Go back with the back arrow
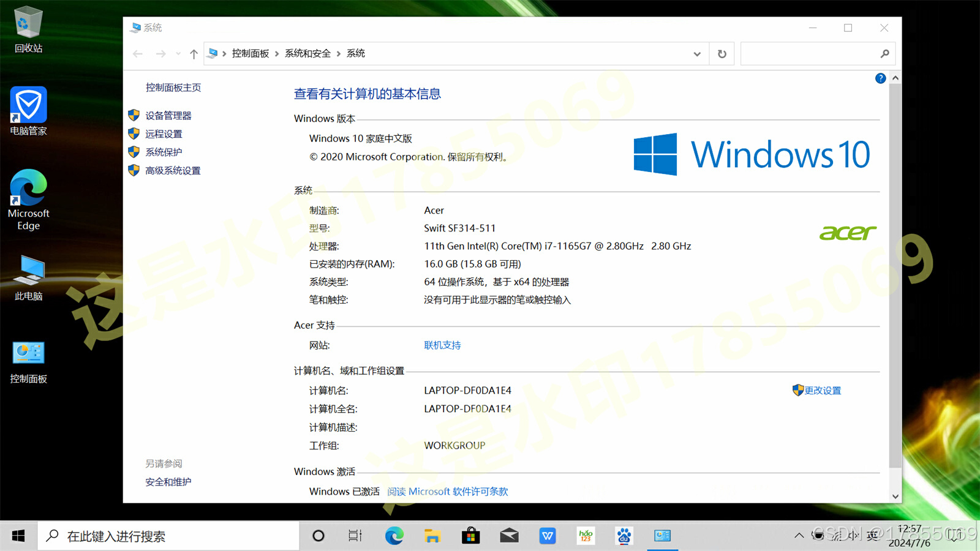The width and height of the screenshot is (980, 551). [x=138, y=54]
